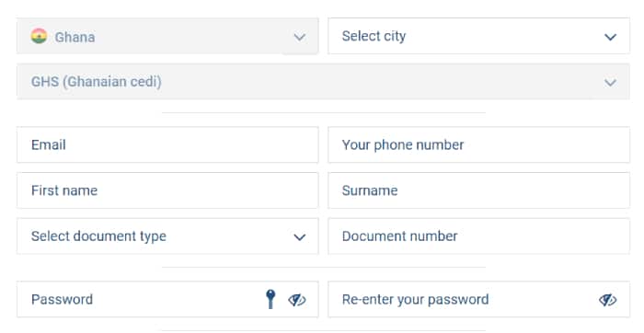644x333 pixels.
Task: Click the chevron arrow next to Ghana
Action: (299, 38)
